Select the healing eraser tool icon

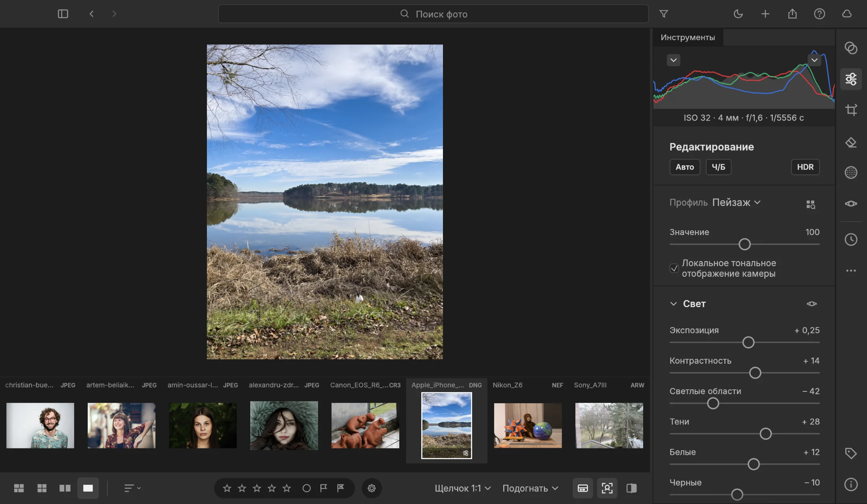pos(851,142)
